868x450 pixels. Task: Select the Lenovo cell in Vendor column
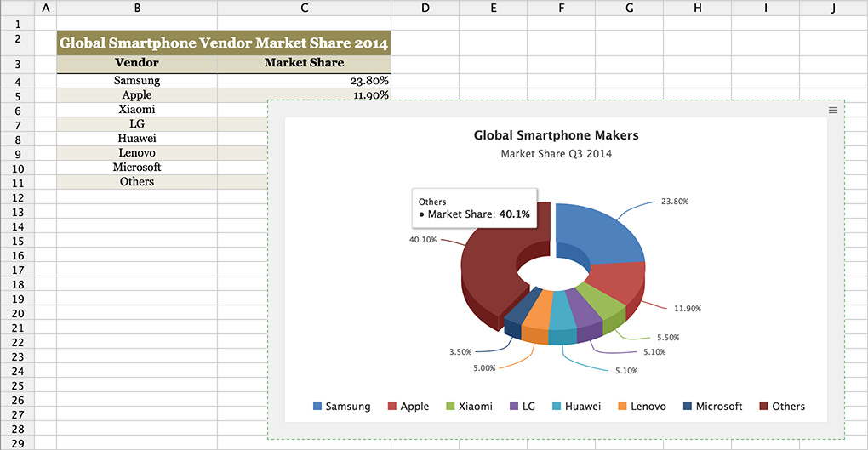pos(137,153)
